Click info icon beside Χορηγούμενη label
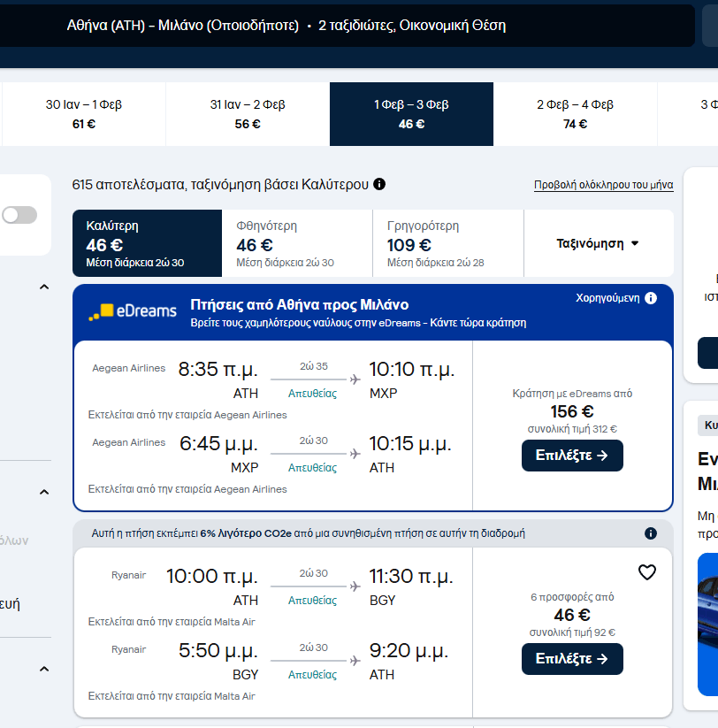The height and width of the screenshot is (728, 718). coord(651,298)
